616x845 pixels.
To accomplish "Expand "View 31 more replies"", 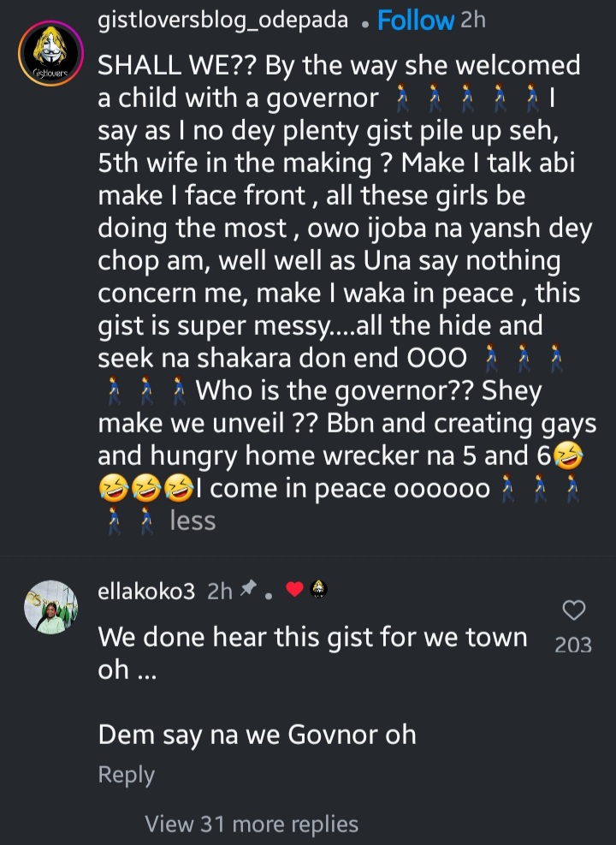I will pyautogui.click(x=252, y=824).
